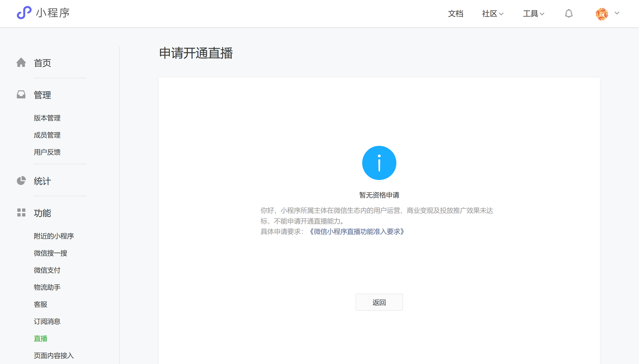The height and width of the screenshot is (364, 639).
Task: Click the pie chart icon beside 统计
Action: click(x=21, y=181)
